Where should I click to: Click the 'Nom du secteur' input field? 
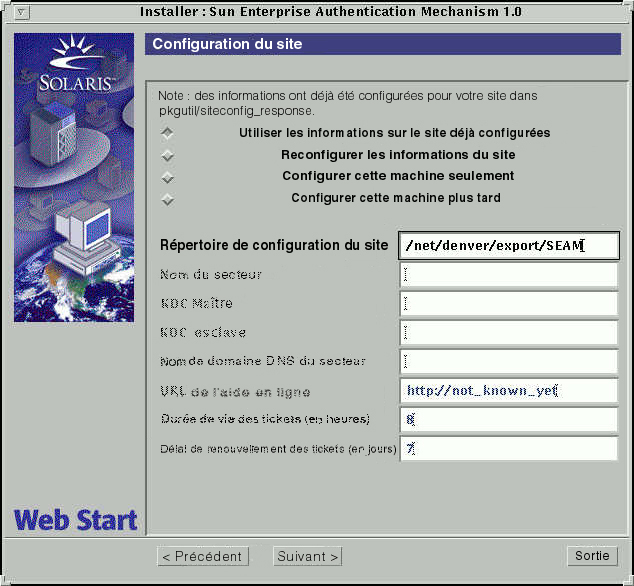point(509,275)
